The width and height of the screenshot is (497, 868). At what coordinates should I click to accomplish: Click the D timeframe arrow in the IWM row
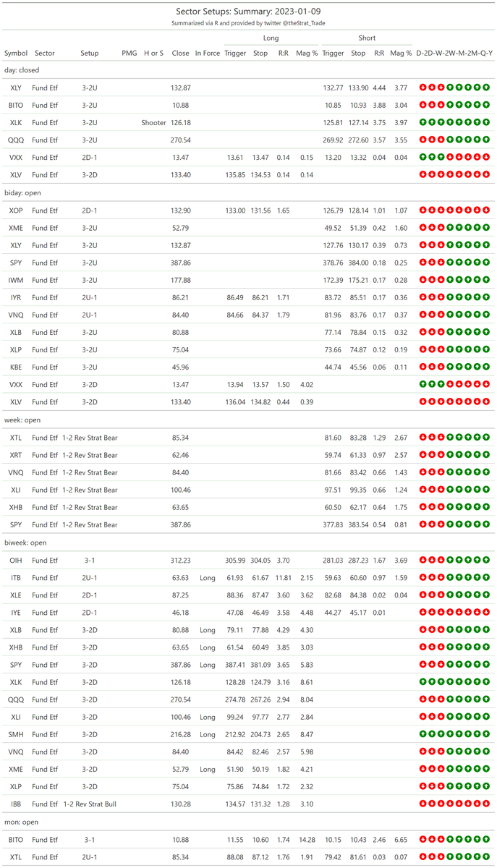tap(422, 280)
